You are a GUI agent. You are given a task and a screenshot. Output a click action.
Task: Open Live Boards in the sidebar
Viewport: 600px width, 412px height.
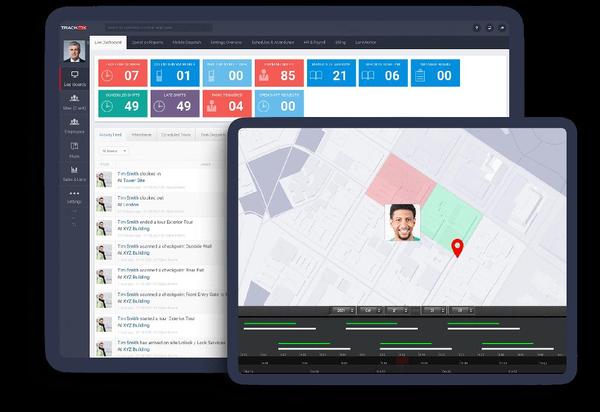click(x=74, y=79)
